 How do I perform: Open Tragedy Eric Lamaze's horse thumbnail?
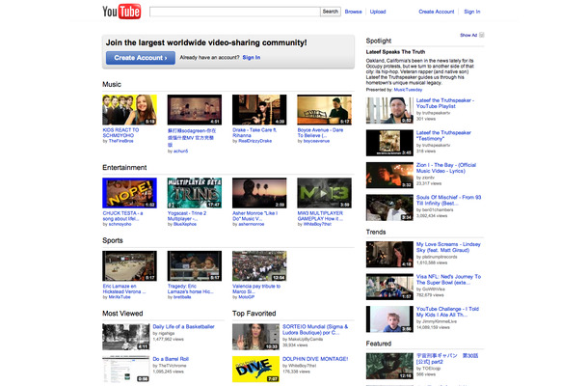coord(195,265)
